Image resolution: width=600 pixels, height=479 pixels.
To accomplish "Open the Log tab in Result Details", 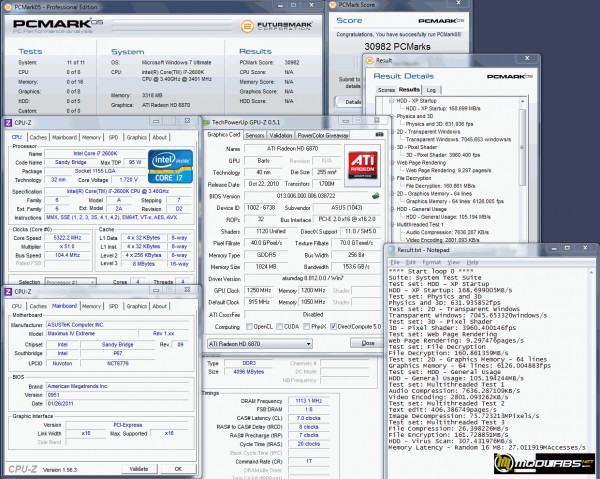I will coord(430,90).
